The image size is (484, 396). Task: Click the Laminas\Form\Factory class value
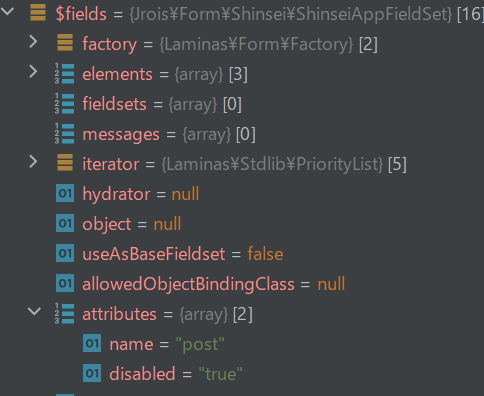point(256,44)
